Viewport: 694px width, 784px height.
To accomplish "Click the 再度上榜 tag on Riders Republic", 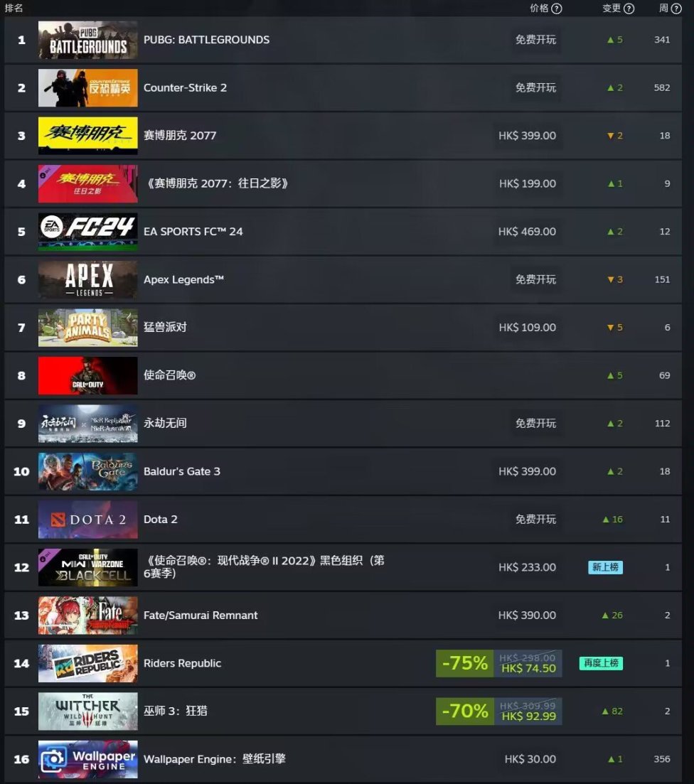I will pos(601,663).
